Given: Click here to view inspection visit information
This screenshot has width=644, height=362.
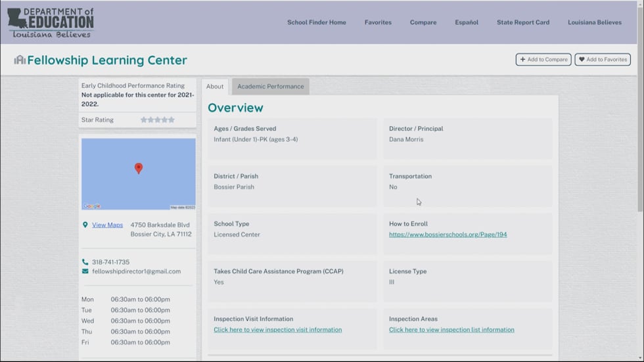Looking at the screenshot, I should [x=277, y=330].
